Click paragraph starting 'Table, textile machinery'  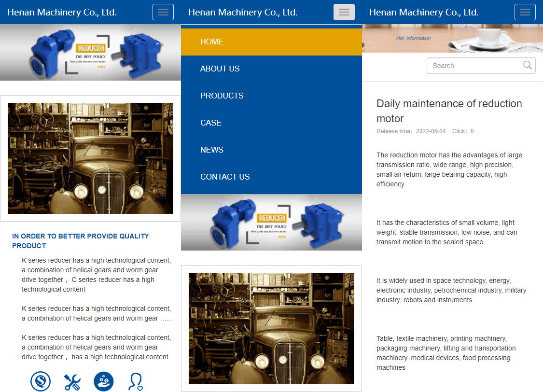tap(446, 353)
